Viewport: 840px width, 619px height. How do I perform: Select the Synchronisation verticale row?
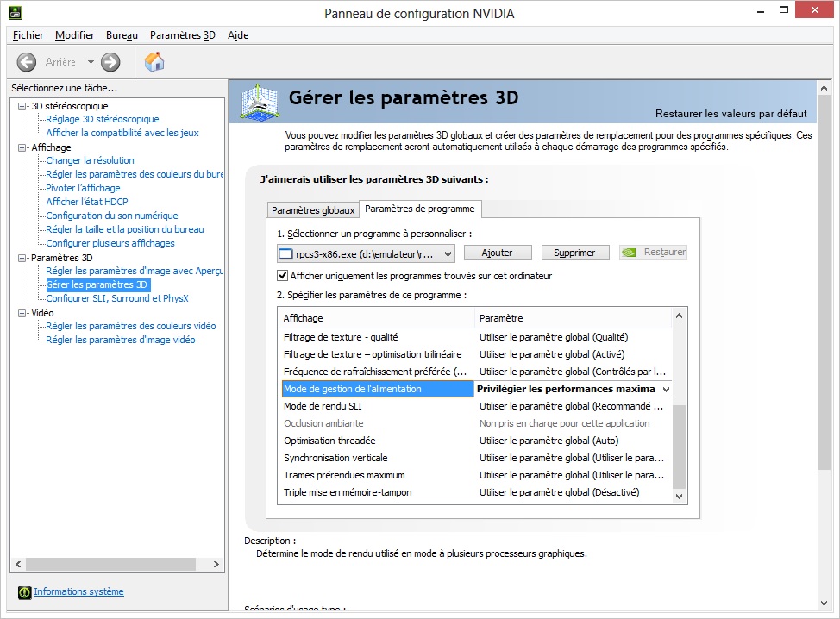(476, 458)
